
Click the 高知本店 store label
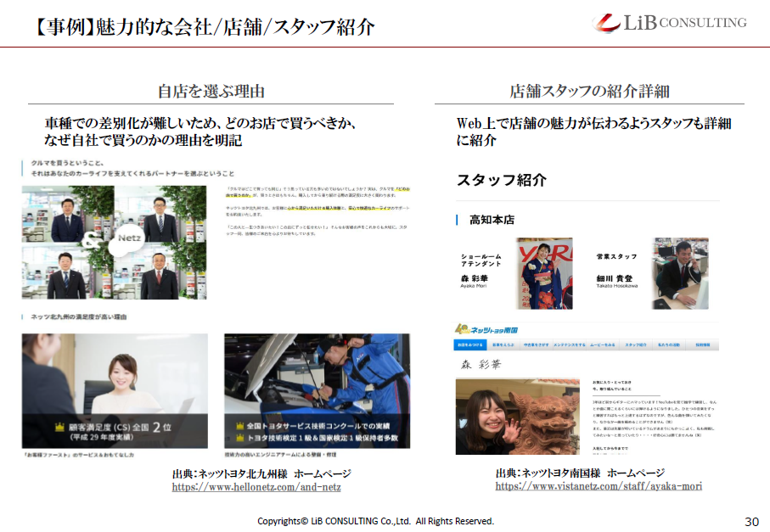point(492,220)
